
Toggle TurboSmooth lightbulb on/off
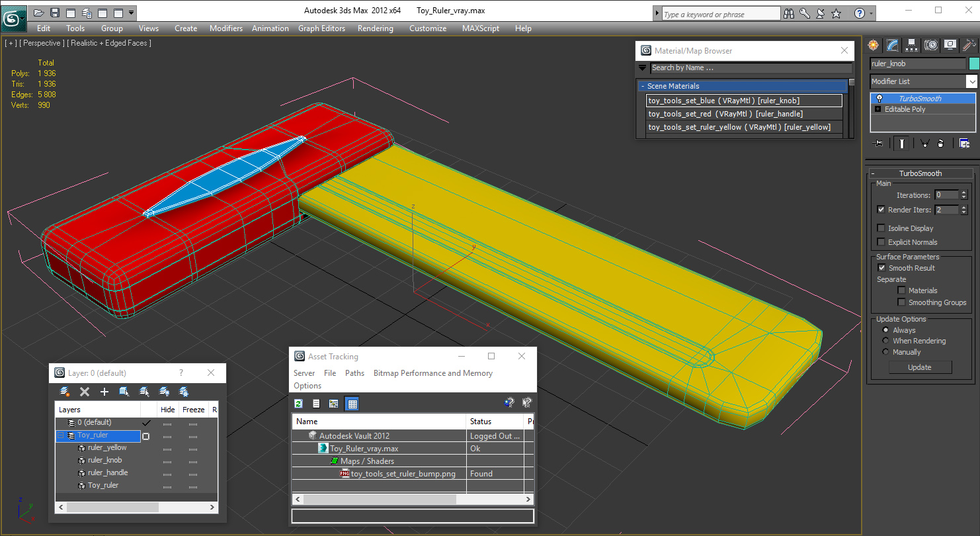[879, 99]
